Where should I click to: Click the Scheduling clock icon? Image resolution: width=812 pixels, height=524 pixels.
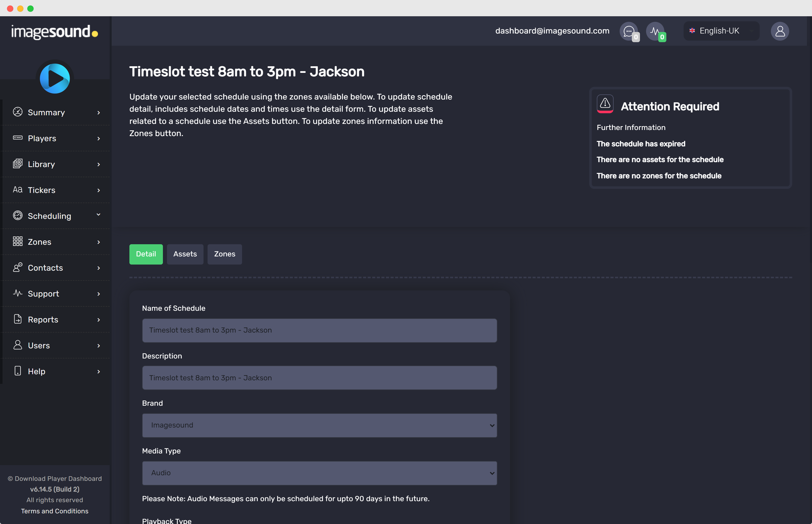pos(18,215)
